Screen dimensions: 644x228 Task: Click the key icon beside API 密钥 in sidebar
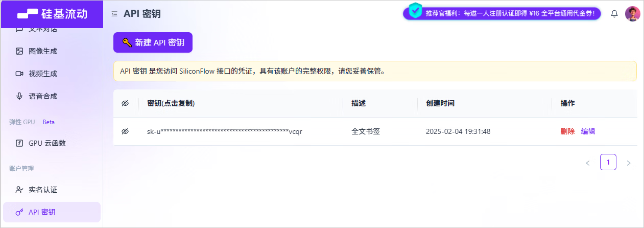[x=19, y=212]
